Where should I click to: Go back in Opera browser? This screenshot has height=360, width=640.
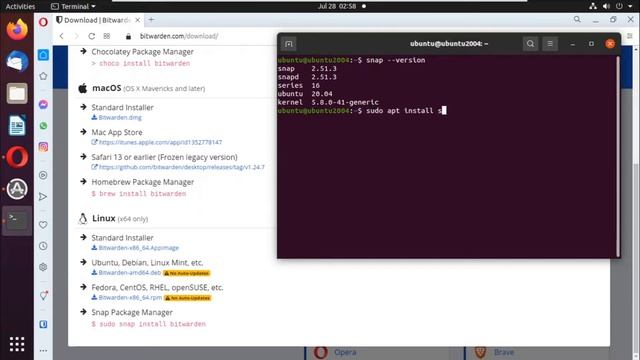pos(62,36)
